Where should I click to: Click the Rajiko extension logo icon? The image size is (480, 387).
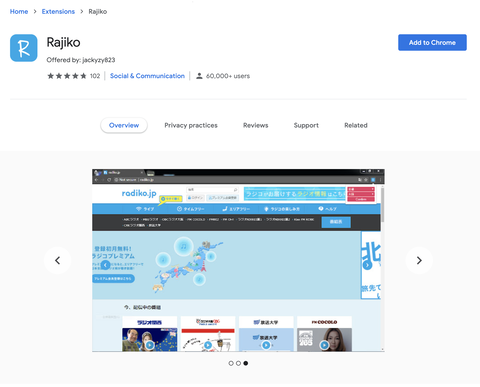pyautogui.click(x=24, y=48)
